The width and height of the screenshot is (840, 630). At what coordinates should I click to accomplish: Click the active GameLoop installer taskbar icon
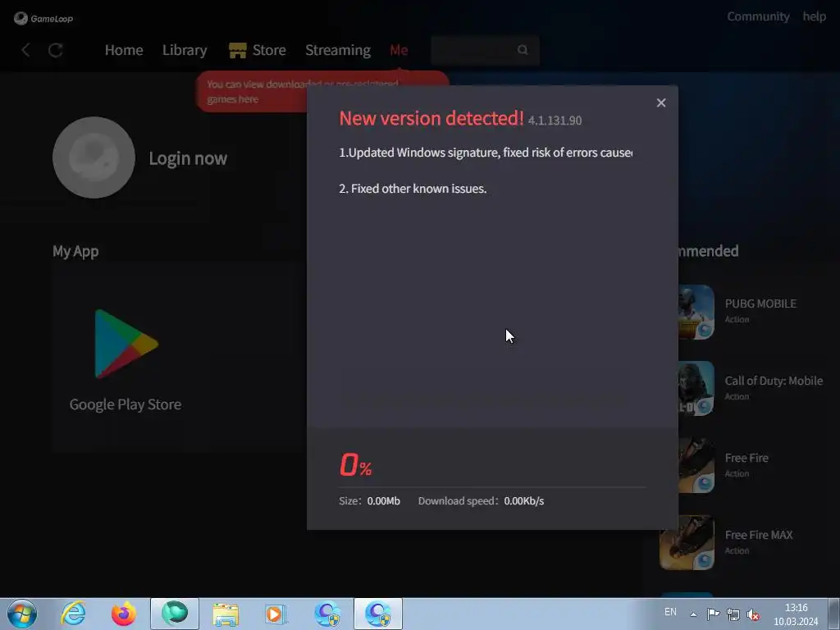378,614
